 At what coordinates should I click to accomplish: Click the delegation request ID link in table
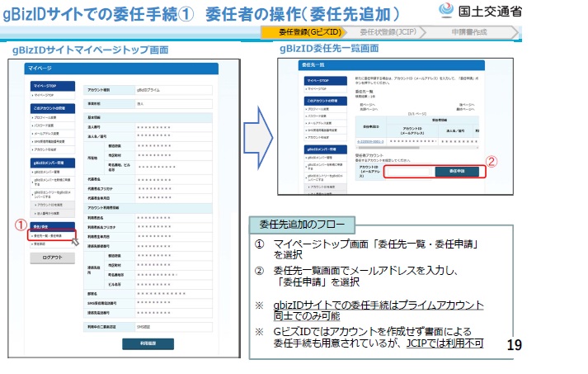click(370, 141)
